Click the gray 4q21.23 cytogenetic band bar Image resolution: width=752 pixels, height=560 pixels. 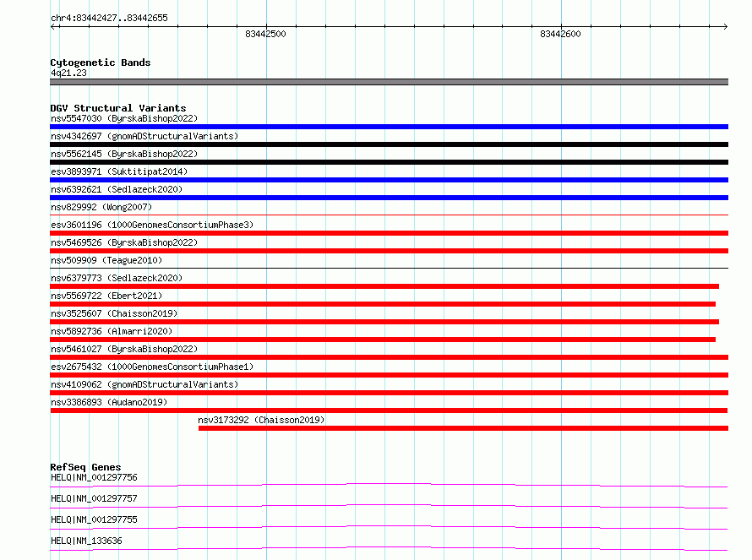389,82
